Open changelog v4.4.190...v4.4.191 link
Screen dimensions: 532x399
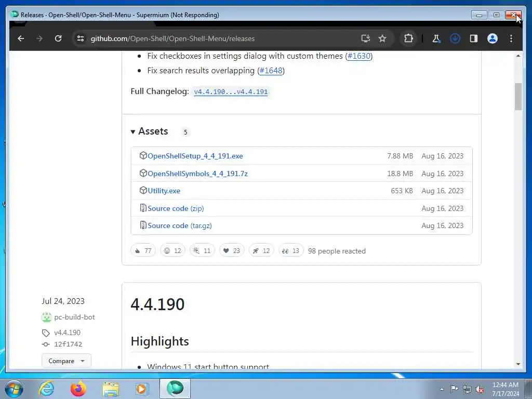click(231, 92)
